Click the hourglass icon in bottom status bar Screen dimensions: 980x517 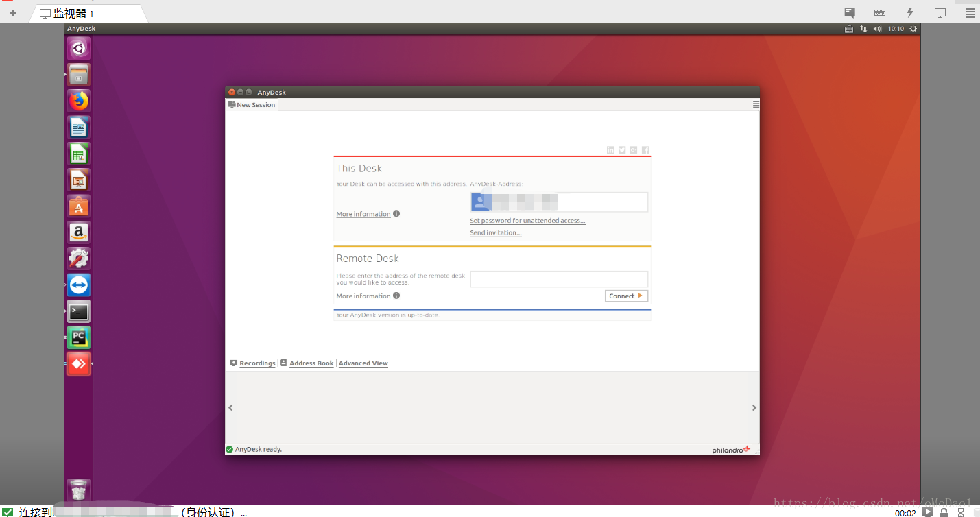click(x=961, y=512)
